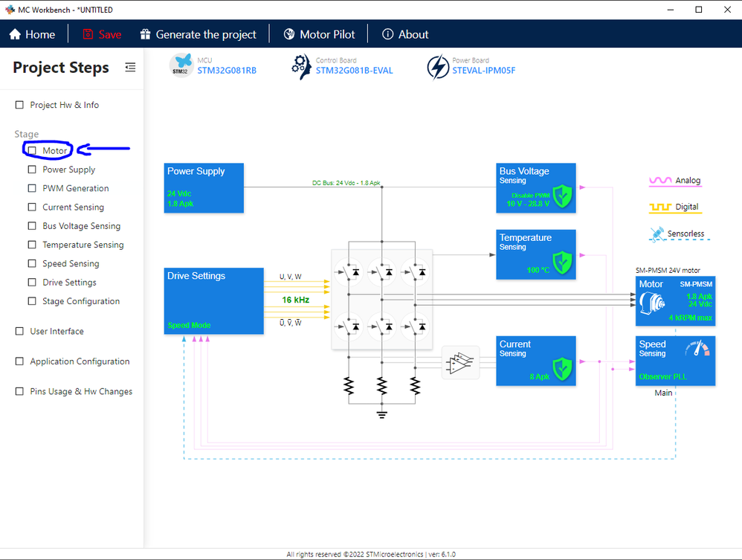Open the Motor SM-PMSM diagram block
The height and width of the screenshot is (560, 742).
(x=675, y=301)
